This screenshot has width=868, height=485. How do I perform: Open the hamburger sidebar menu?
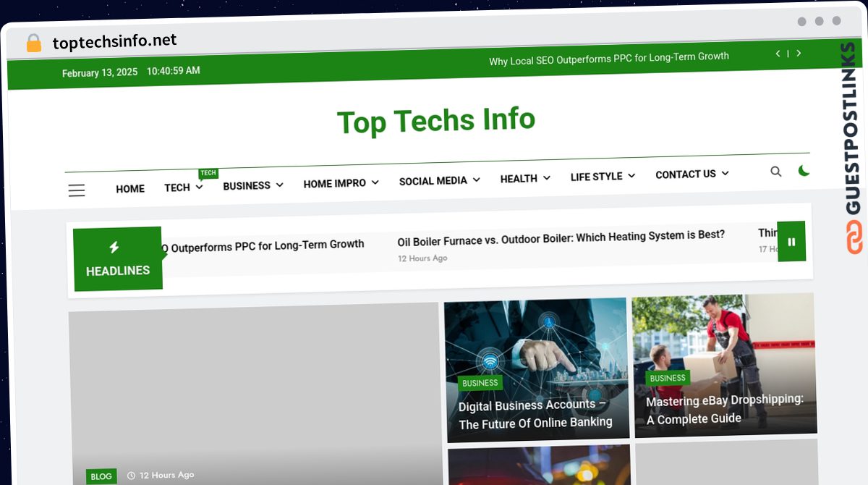pos(77,190)
